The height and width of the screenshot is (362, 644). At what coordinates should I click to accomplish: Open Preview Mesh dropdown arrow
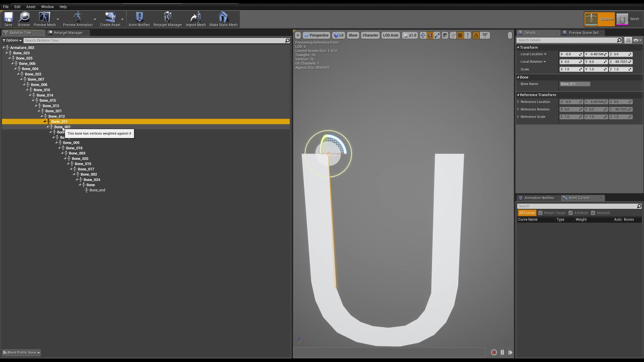point(58,19)
